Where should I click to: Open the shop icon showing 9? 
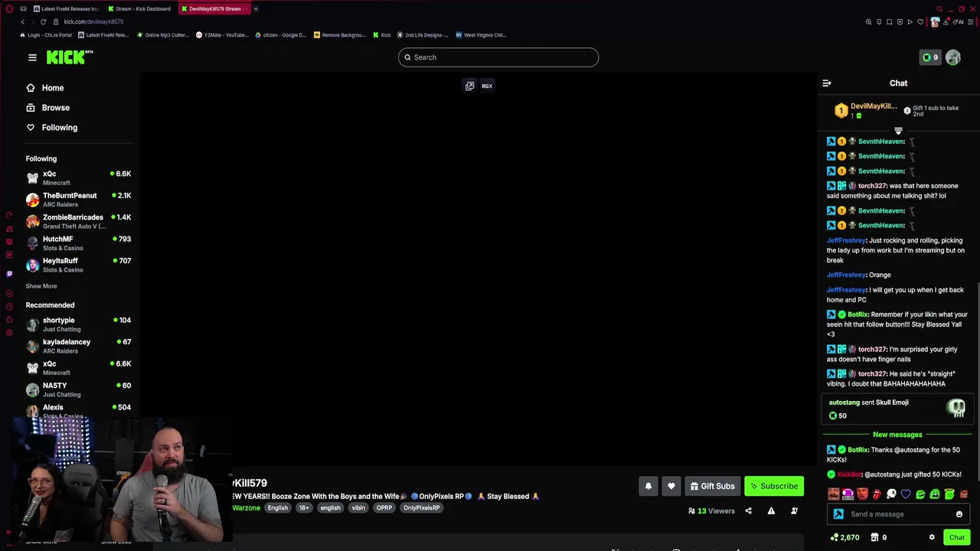pos(878,537)
